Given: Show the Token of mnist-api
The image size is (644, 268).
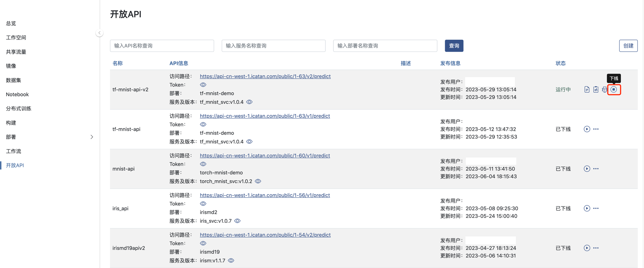Looking at the screenshot, I should pos(203,164).
